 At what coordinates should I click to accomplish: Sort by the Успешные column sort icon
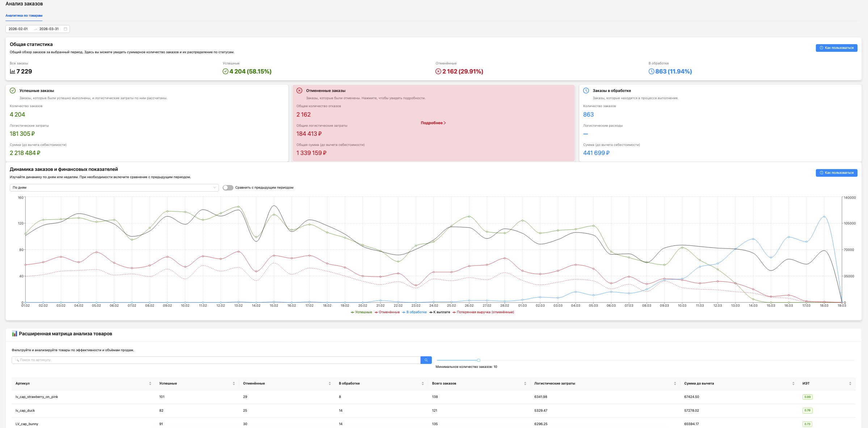234,383
